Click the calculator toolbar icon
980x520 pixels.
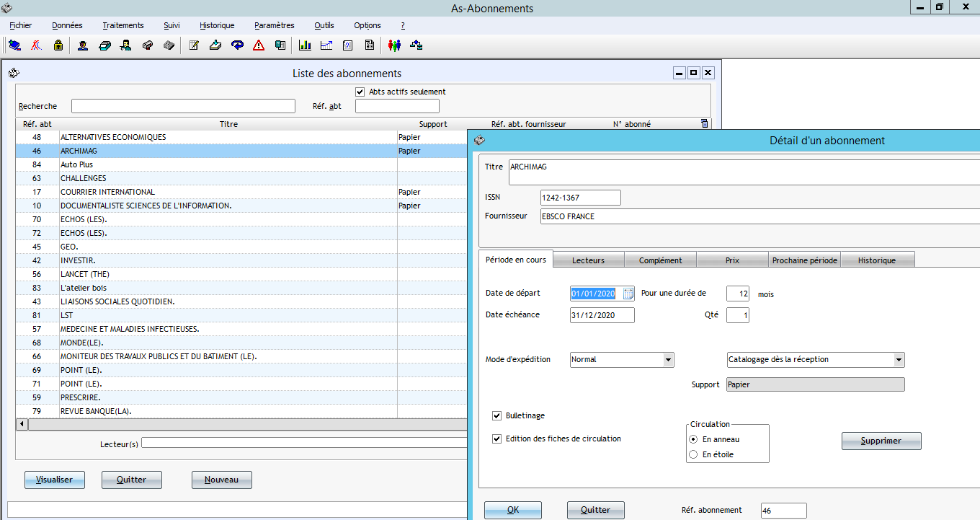tap(280, 45)
